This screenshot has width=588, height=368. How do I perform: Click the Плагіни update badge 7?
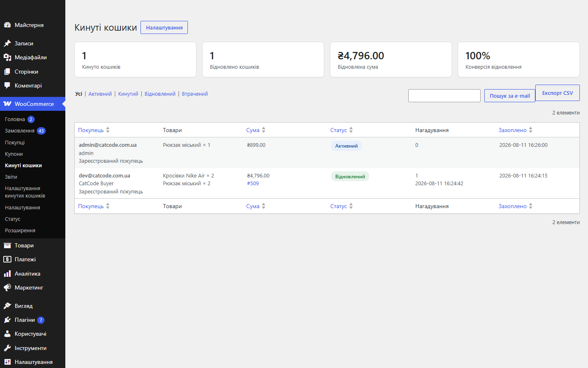click(x=41, y=320)
